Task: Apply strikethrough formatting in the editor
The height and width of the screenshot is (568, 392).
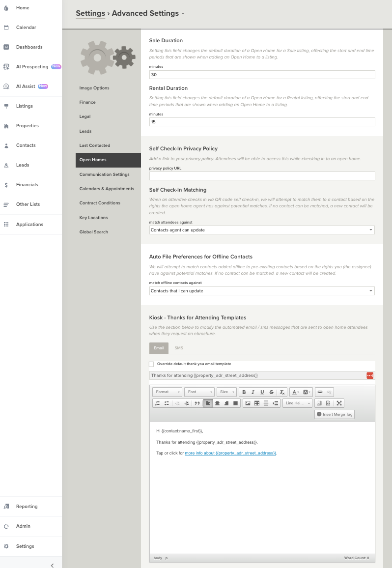Action: 271,392
